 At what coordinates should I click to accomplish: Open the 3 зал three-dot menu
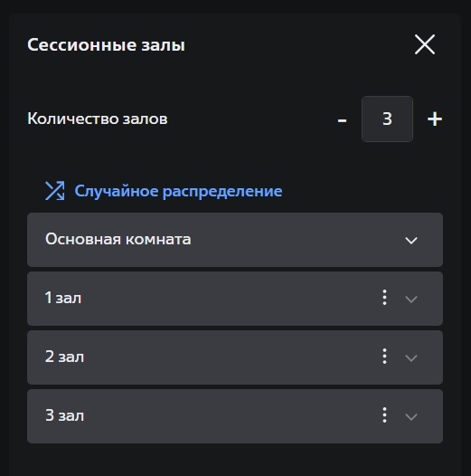tap(384, 415)
